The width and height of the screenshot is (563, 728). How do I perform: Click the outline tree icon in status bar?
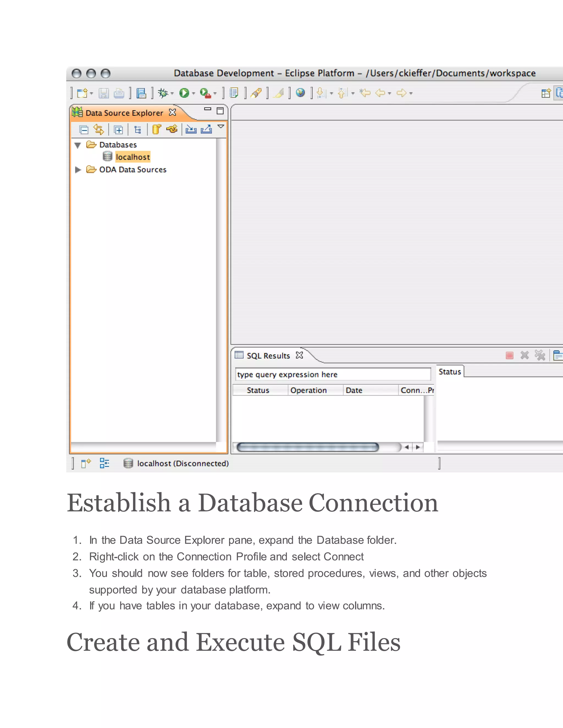(x=104, y=463)
